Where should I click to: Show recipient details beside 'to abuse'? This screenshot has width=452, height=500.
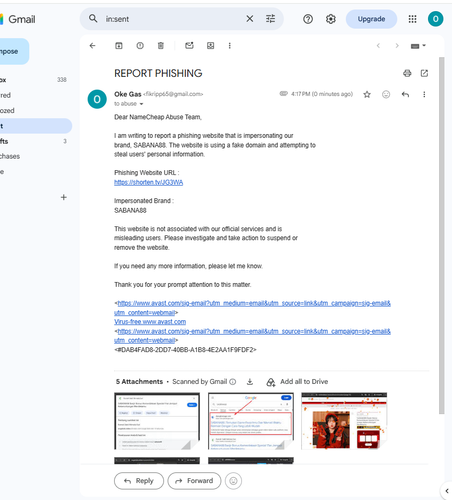tap(141, 104)
